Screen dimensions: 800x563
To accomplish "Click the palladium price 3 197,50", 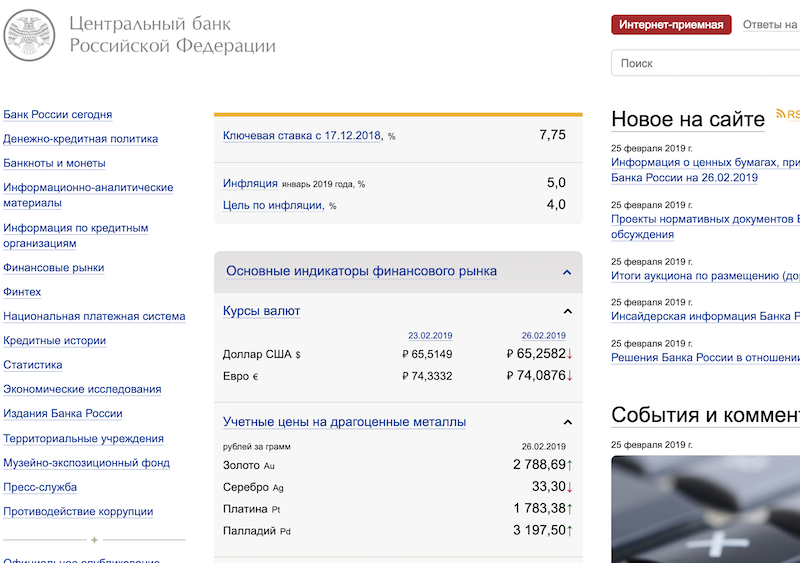I will [539, 530].
